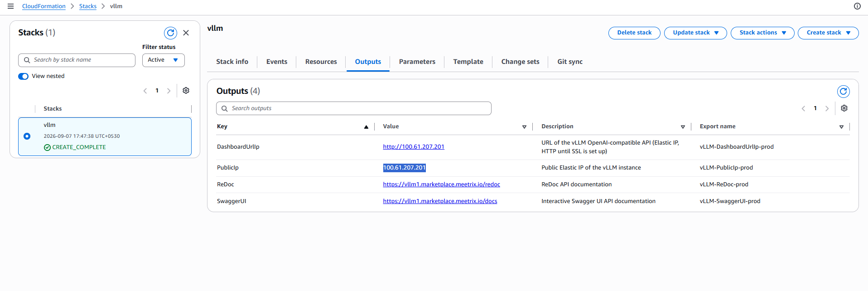This screenshot has width=868, height=291.
Task: Sort outputs by Value column
Action: click(524, 127)
